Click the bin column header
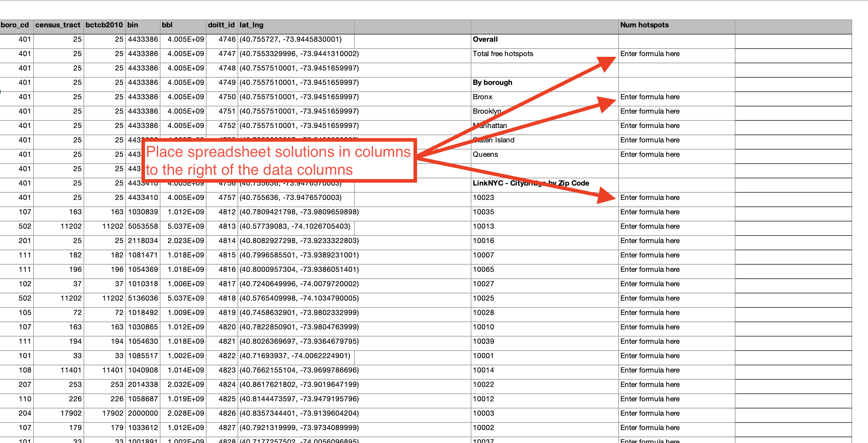 point(143,27)
